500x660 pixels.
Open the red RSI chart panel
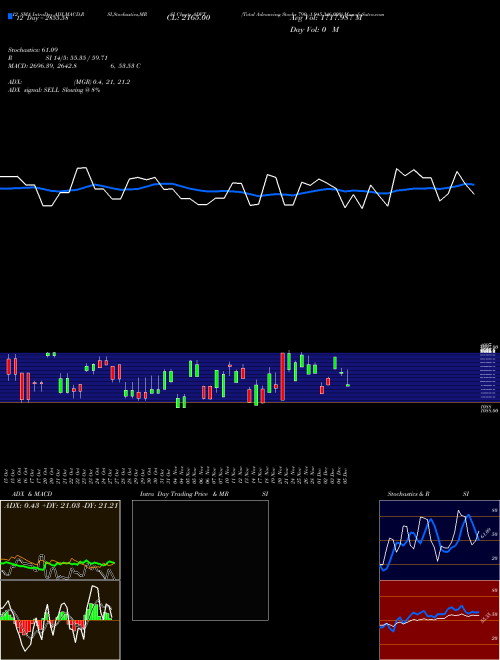click(x=439, y=620)
